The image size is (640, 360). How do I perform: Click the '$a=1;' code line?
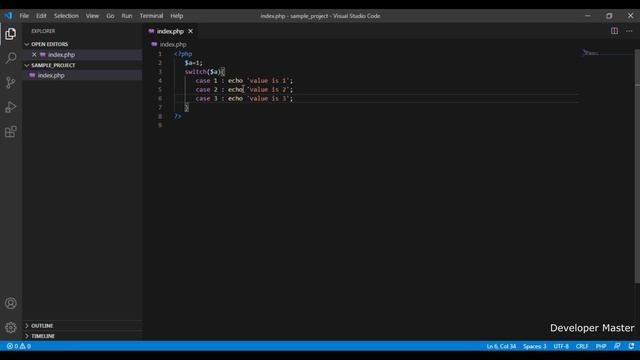193,63
